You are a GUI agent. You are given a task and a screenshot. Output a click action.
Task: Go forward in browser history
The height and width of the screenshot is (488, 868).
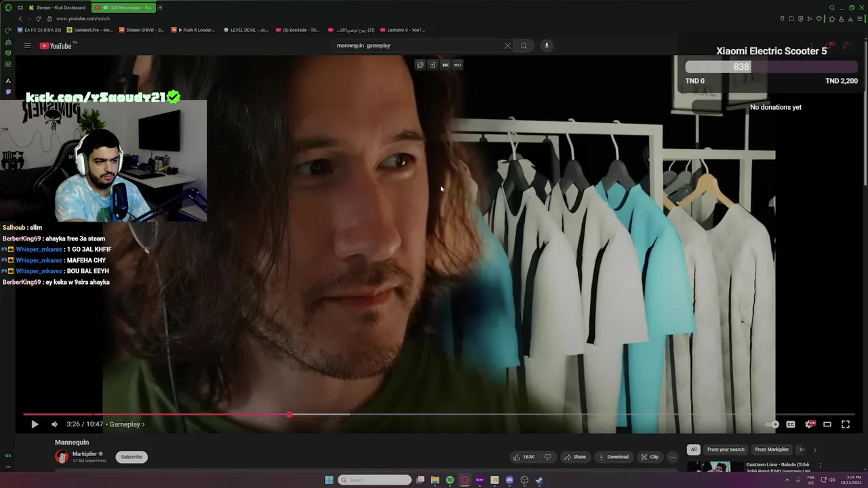click(29, 19)
